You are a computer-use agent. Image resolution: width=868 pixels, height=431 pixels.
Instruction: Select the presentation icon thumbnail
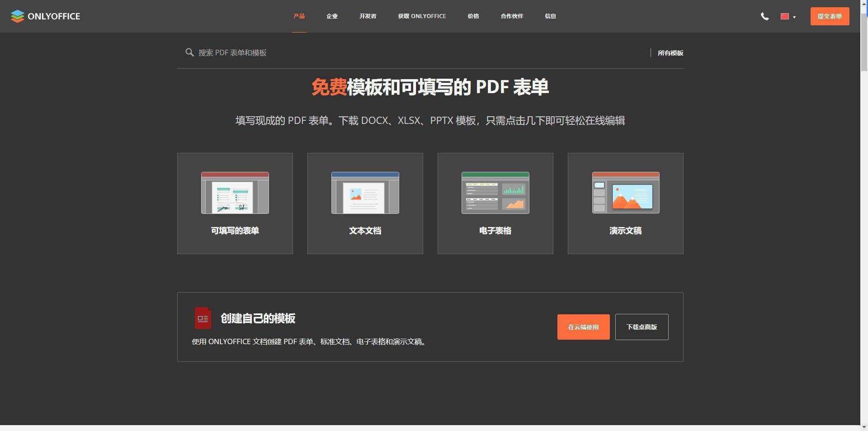coord(625,193)
